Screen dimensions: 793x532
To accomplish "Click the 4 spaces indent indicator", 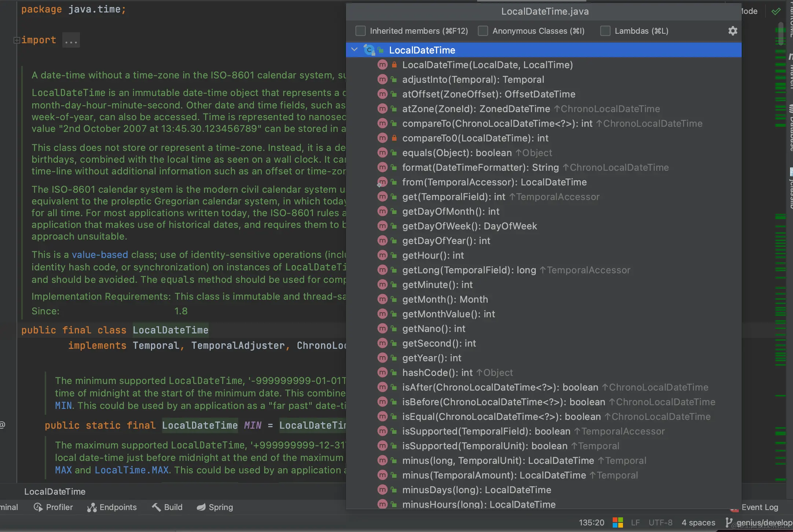I will (698, 522).
